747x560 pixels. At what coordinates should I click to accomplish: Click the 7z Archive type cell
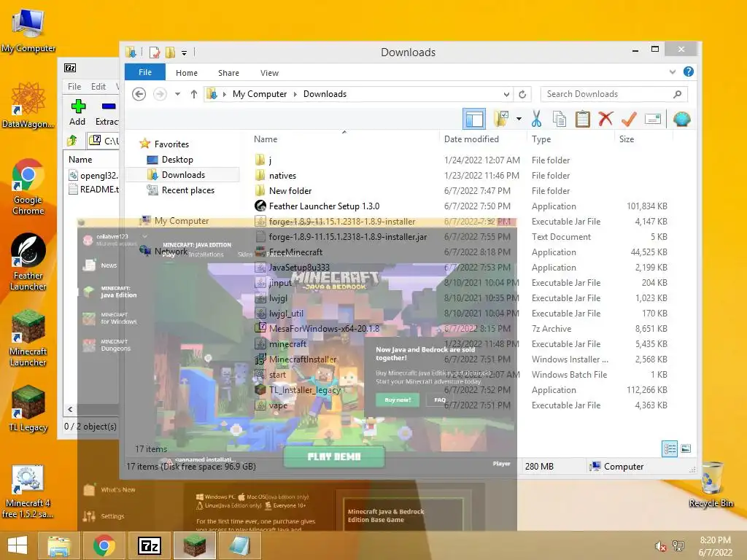pos(551,329)
